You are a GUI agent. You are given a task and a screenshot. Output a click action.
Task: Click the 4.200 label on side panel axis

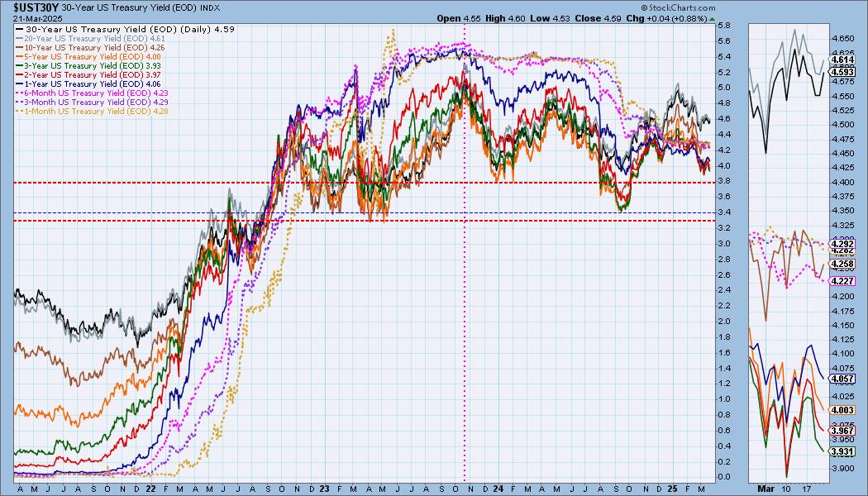pyautogui.click(x=842, y=297)
